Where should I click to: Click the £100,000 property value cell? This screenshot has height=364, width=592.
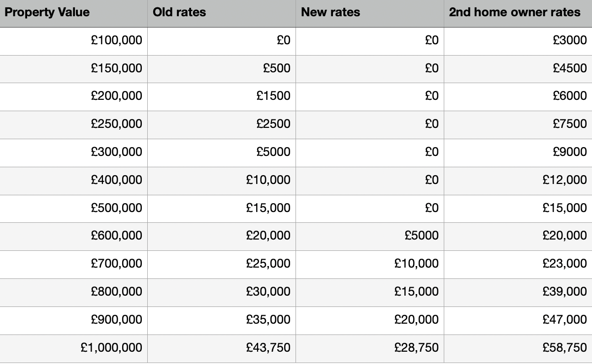pyautogui.click(x=74, y=41)
